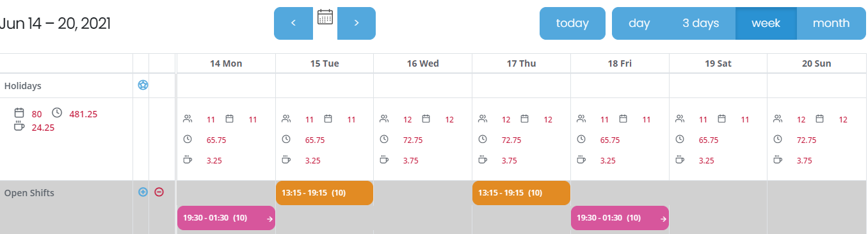Switch to 3 days view
The image size is (868, 234).
(700, 23)
